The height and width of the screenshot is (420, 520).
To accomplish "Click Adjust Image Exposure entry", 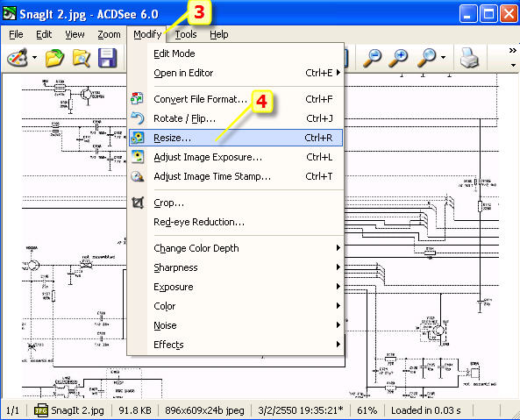I will click(236, 157).
